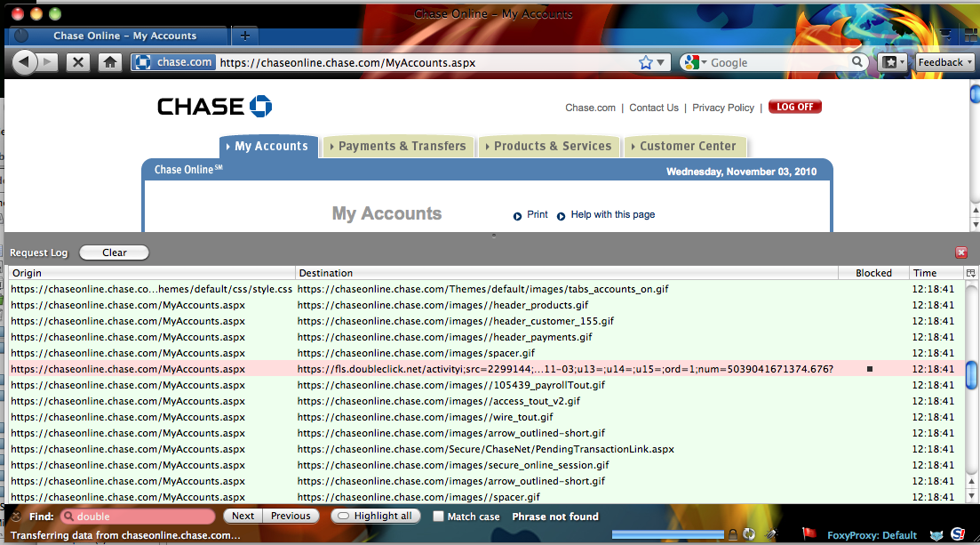Open the Contact Us link
Image resolution: width=980 pixels, height=545 pixels.
click(654, 108)
